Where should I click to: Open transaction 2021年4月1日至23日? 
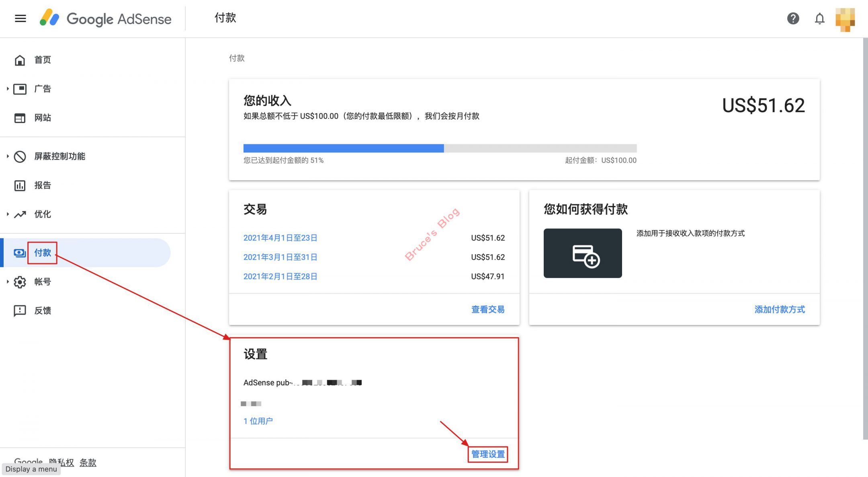coord(280,238)
